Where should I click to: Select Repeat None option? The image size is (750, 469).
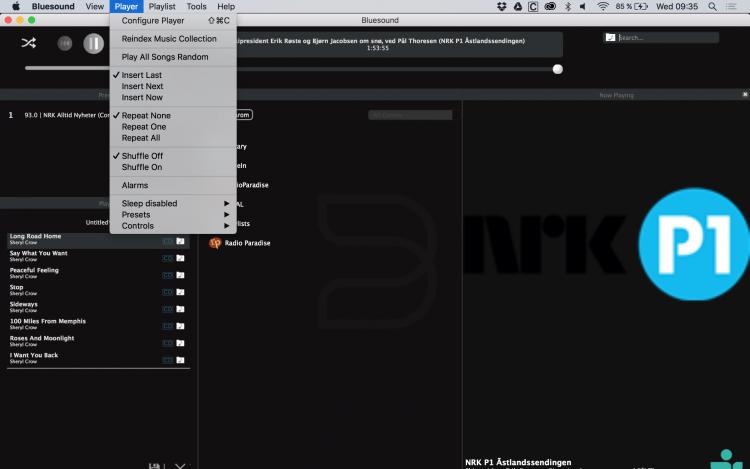pyautogui.click(x=173, y=116)
